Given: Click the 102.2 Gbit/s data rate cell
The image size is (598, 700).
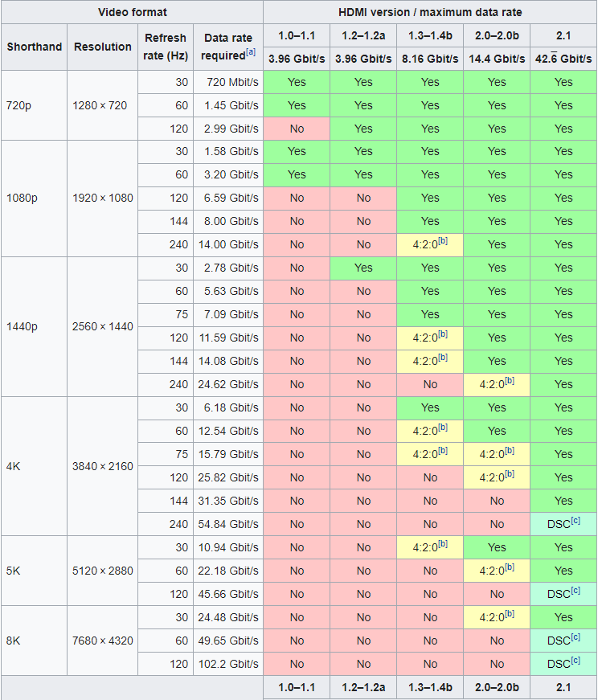Looking at the screenshot, I should coord(228,664).
